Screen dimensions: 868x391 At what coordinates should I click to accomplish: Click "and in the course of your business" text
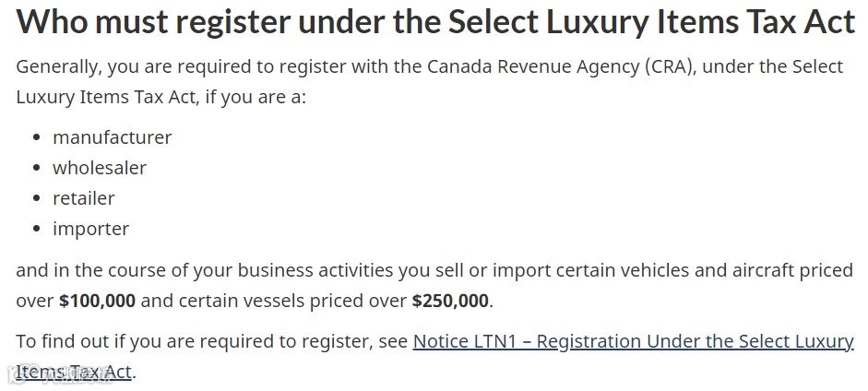point(148,270)
